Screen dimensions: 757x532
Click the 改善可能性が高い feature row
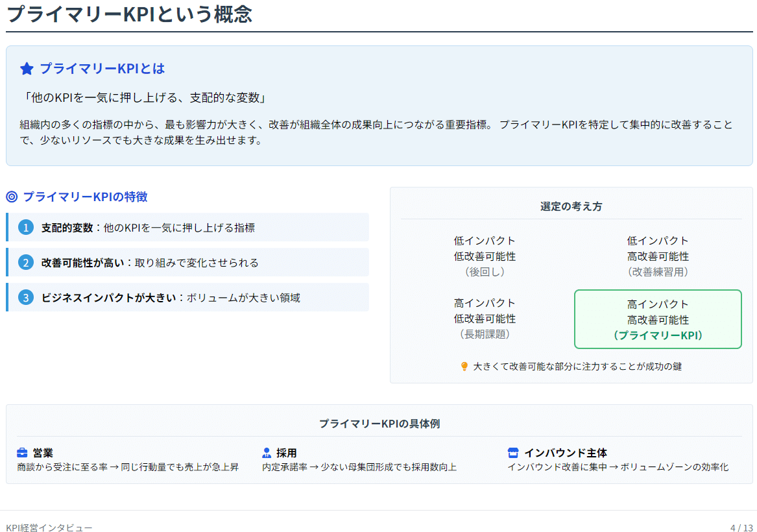pyautogui.click(x=188, y=263)
